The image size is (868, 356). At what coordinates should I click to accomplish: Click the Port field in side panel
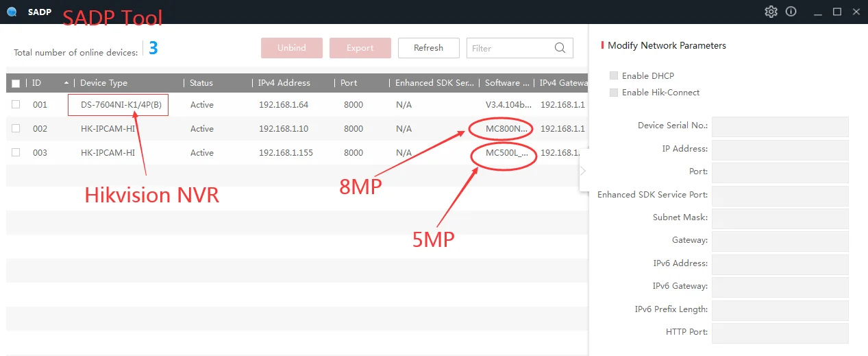coord(780,172)
